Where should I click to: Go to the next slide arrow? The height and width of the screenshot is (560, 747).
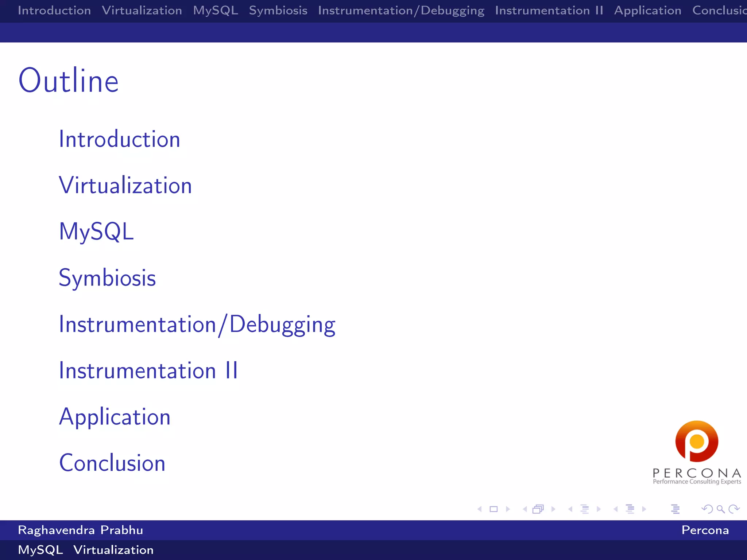pos(508,509)
